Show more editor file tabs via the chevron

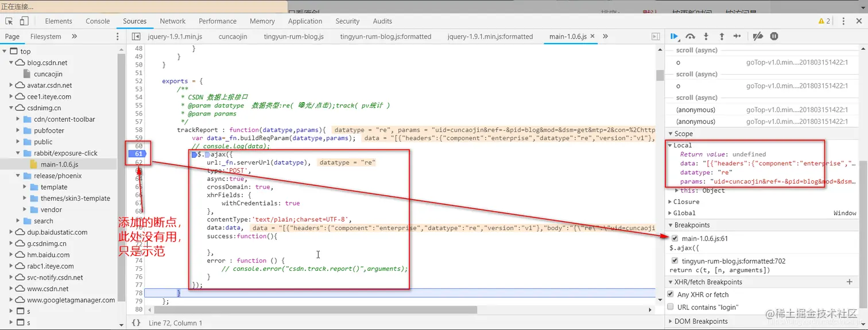605,36
